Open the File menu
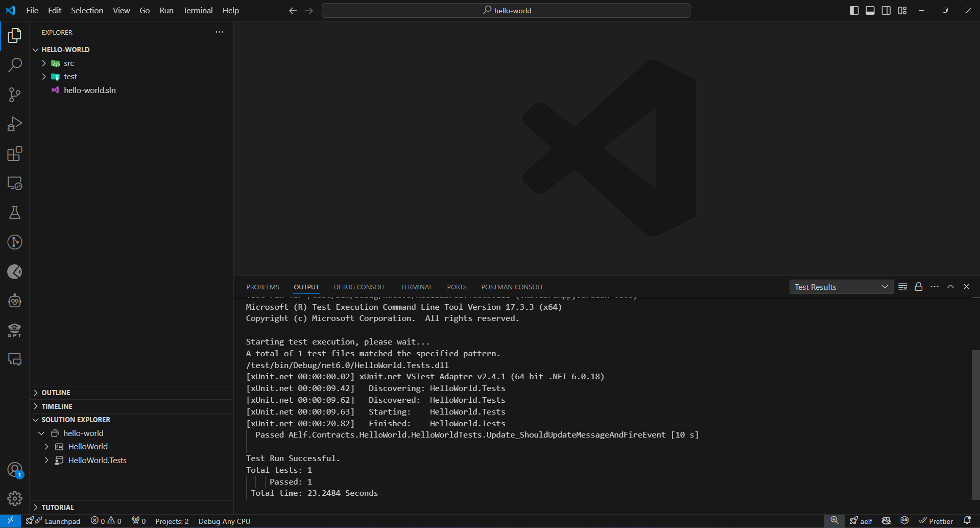Screen dimensions: 980x528 [32, 10]
